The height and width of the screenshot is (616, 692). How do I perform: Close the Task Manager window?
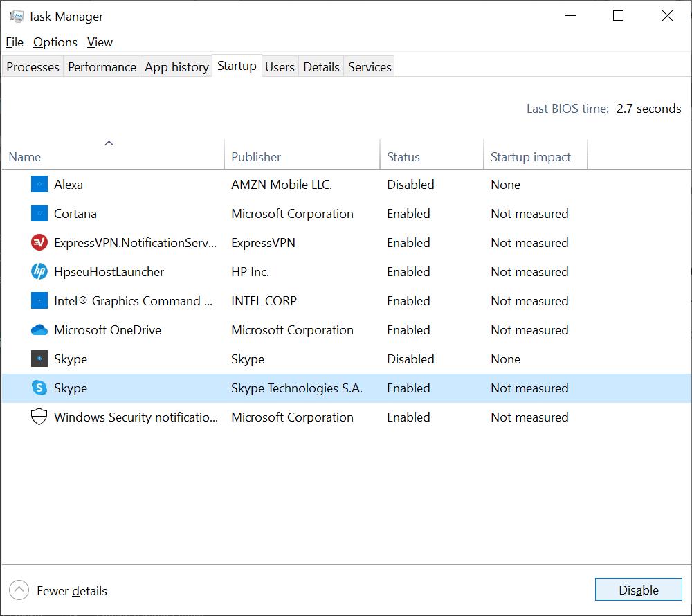667,16
